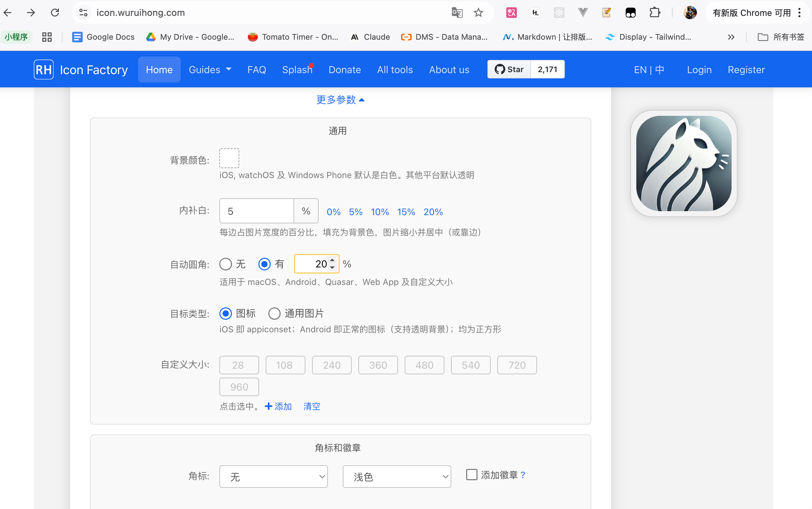Click the cat icon preview thumbnail
The height and width of the screenshot is (509, 812).
tap(684, 163)
